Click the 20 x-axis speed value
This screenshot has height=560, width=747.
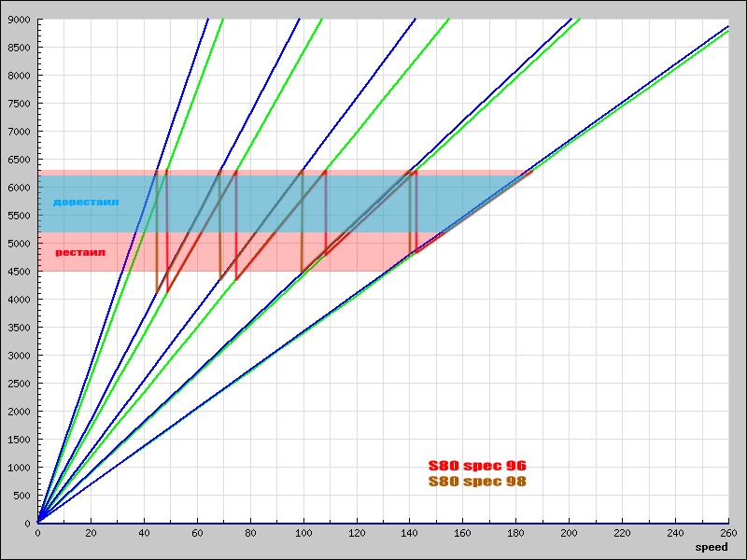pos(91,533)
